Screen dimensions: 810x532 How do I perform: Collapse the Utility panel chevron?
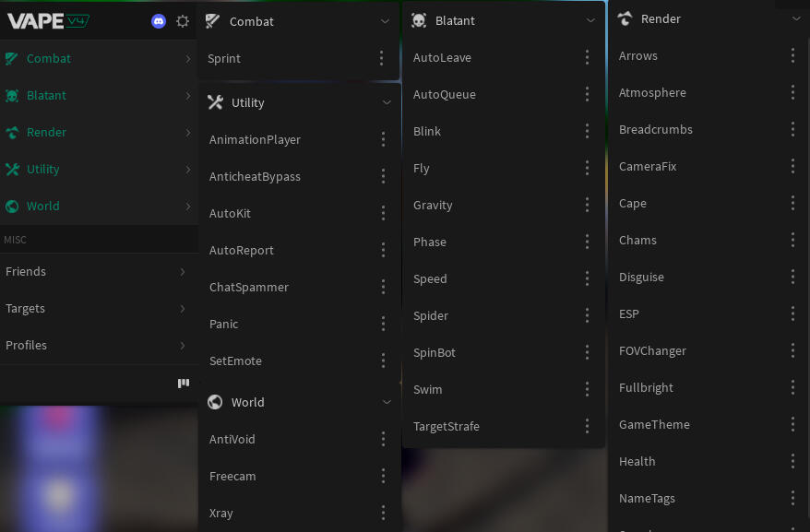click(x=387, y=102)
